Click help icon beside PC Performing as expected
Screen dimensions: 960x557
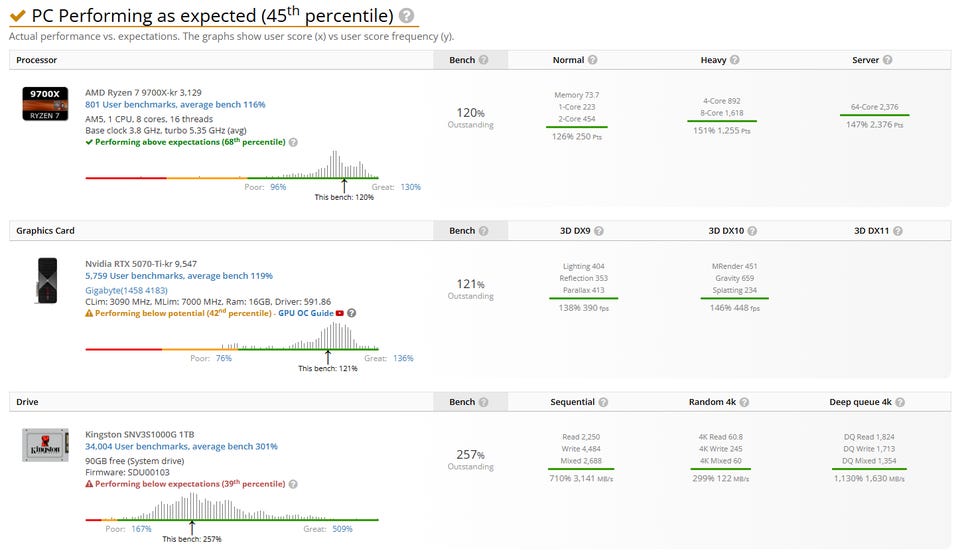click(x=406, y=15)
